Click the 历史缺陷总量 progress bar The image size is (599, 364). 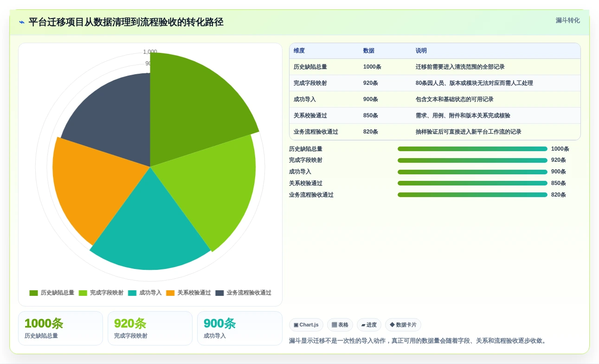472,149
